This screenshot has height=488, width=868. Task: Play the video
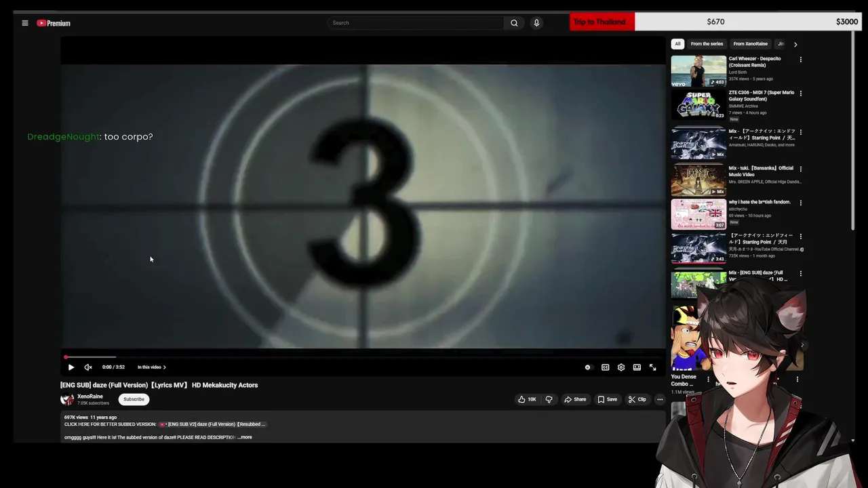pos(71,367)
